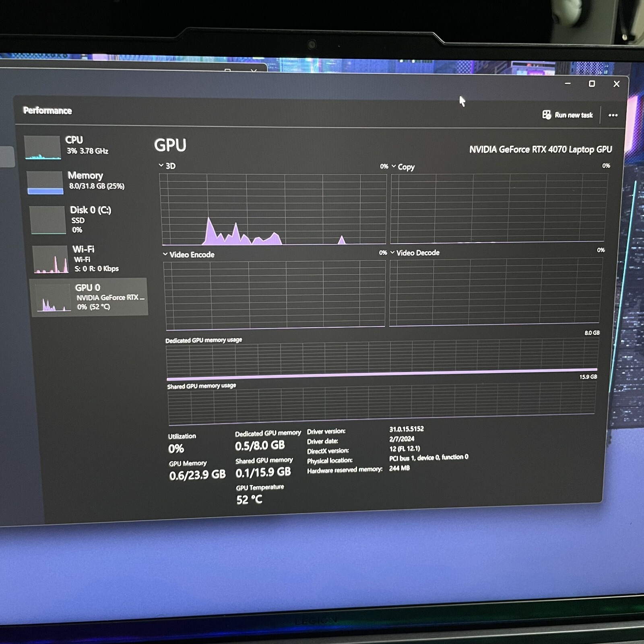644x644 pixels.
Task: Click the GPU 0 mini usage graph
Action: click(54, 298)
